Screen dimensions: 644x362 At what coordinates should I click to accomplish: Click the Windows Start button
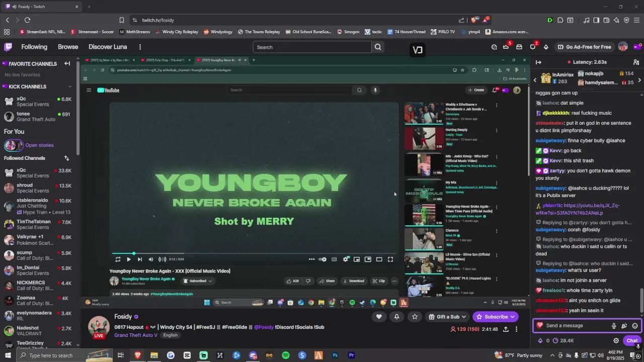coord(8,355)
